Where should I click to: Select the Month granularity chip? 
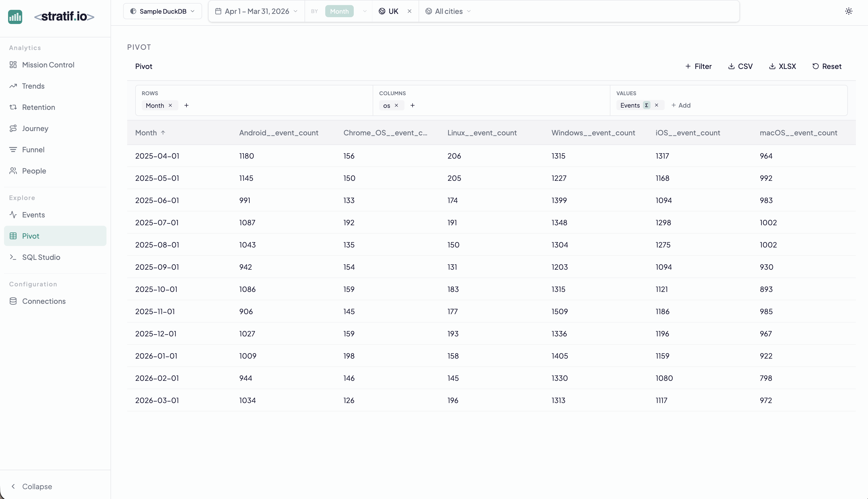pos(339,11)
